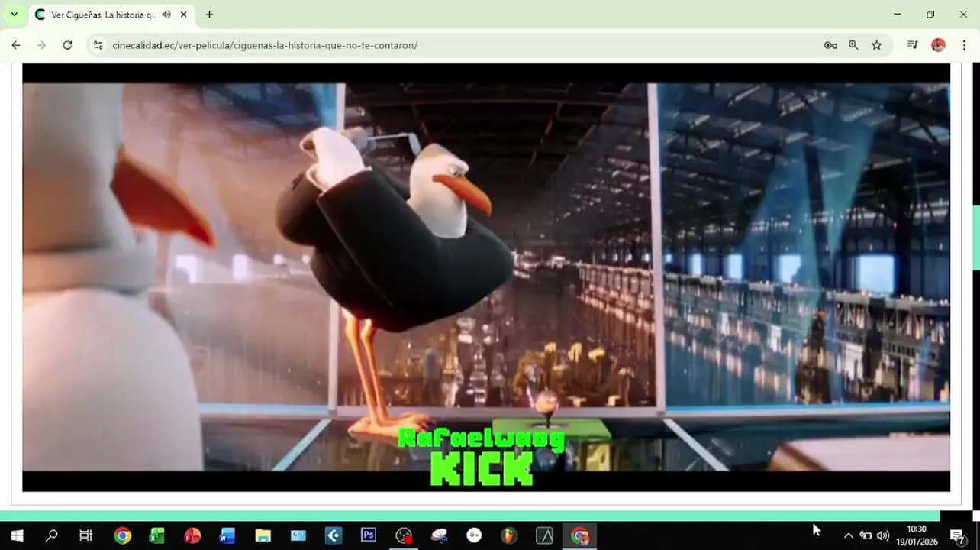Image resolution: width=980 pixels, height=550 pixels.
Task: Open the Snipping Tool taskbar icon
Action: point(439,535)
